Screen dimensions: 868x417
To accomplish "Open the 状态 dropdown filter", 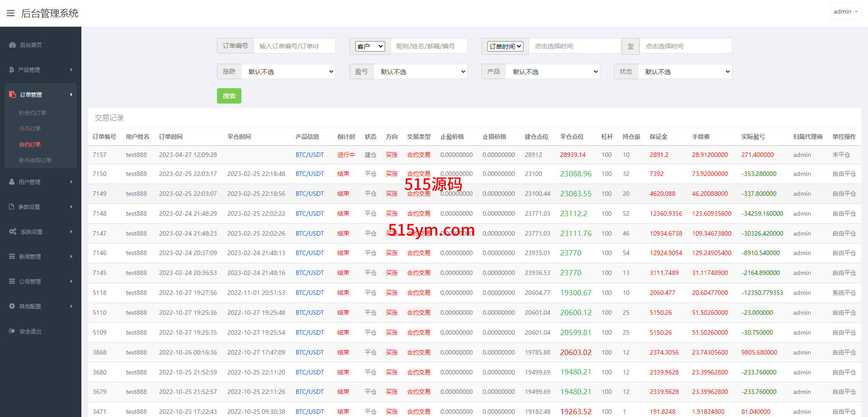I will [x=685, y=71].
